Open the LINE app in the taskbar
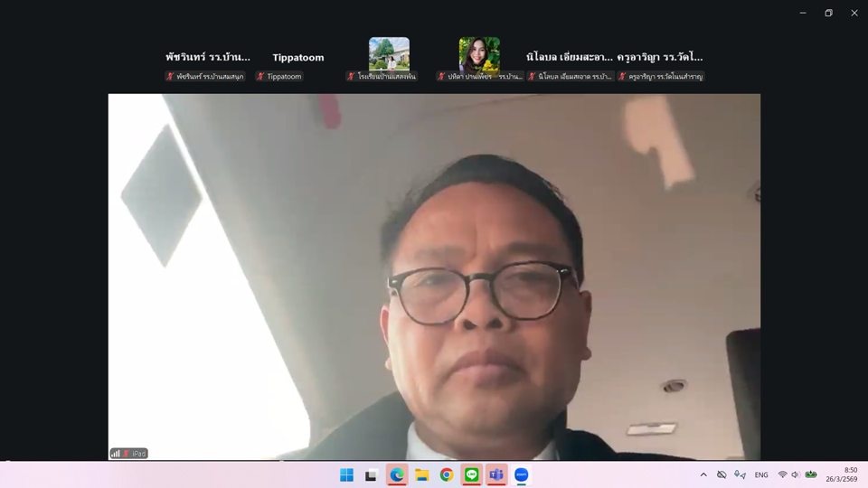 [x=471, y=474]
